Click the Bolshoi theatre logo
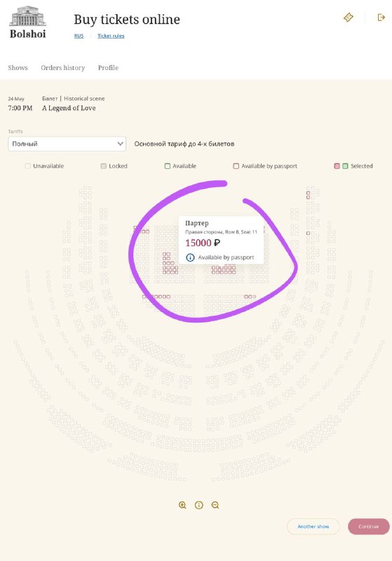Screen dimensions: 392x561 coord(28,22)
